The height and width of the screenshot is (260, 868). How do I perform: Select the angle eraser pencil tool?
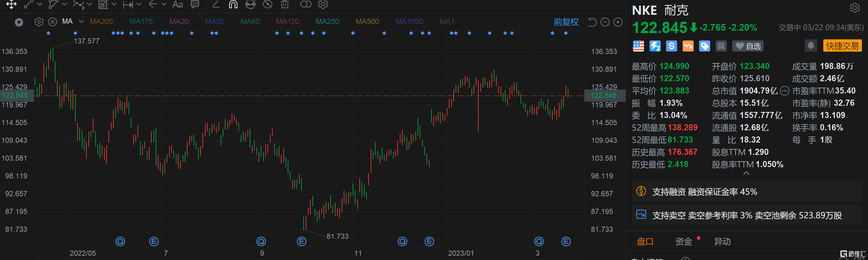[x=216, y=4]
